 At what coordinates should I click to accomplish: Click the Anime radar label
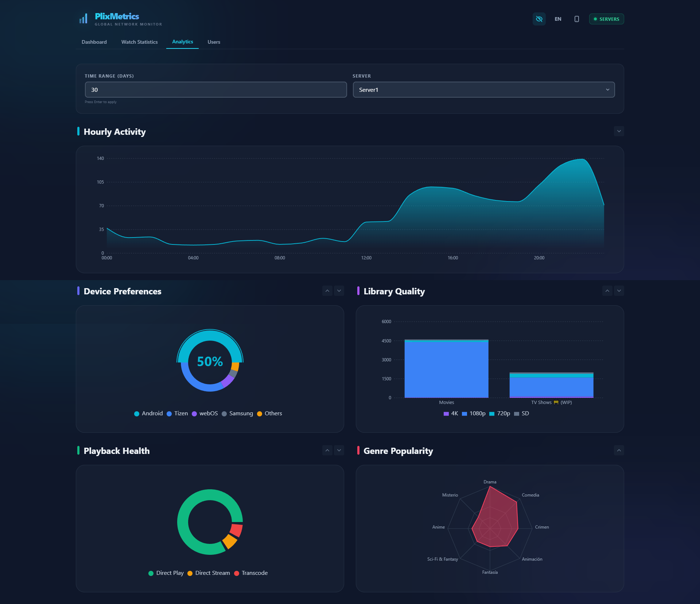pyautogui.click(x=438, y=527)
